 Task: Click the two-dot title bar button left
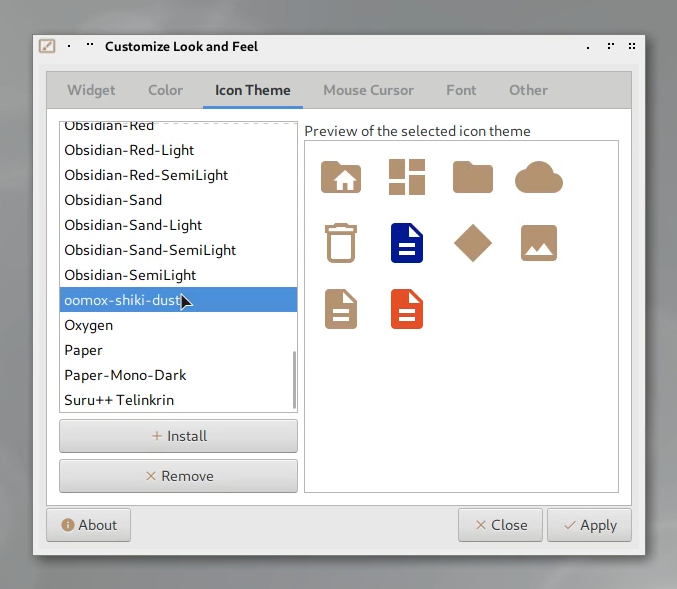click(90, 45)
